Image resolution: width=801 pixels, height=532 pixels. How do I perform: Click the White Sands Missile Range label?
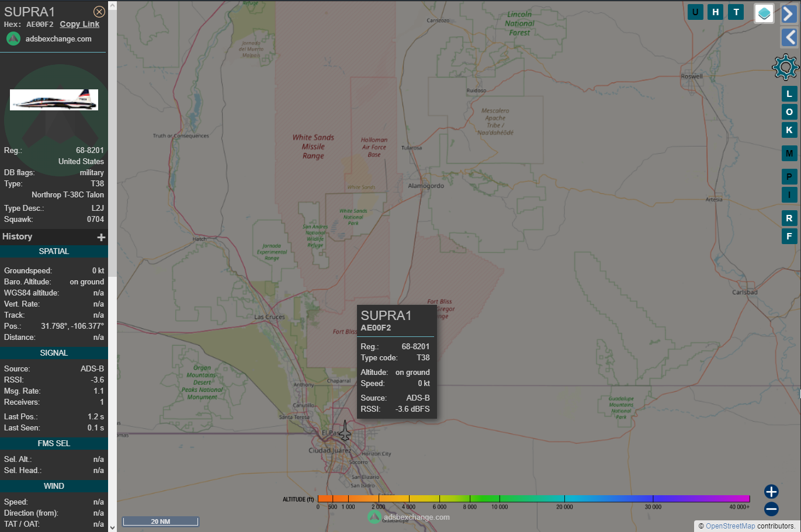coord(313,147)
